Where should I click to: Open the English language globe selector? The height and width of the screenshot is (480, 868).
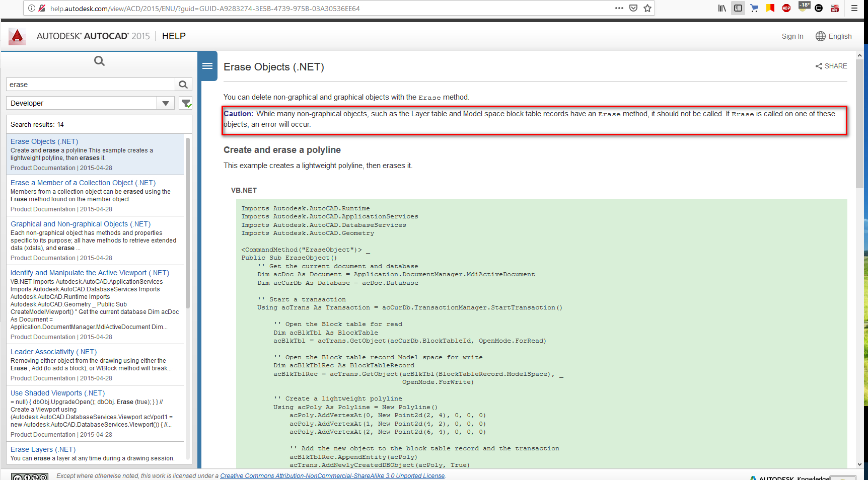(x=834, y=36)
